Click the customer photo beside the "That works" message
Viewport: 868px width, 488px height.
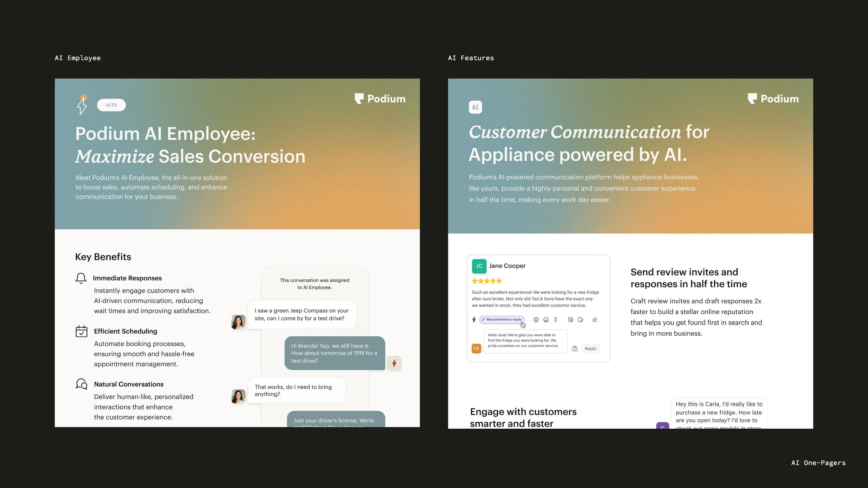pos(239,396)
